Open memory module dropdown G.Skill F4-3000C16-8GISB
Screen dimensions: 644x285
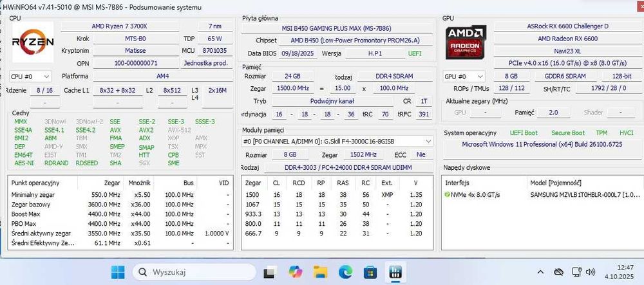337,141
